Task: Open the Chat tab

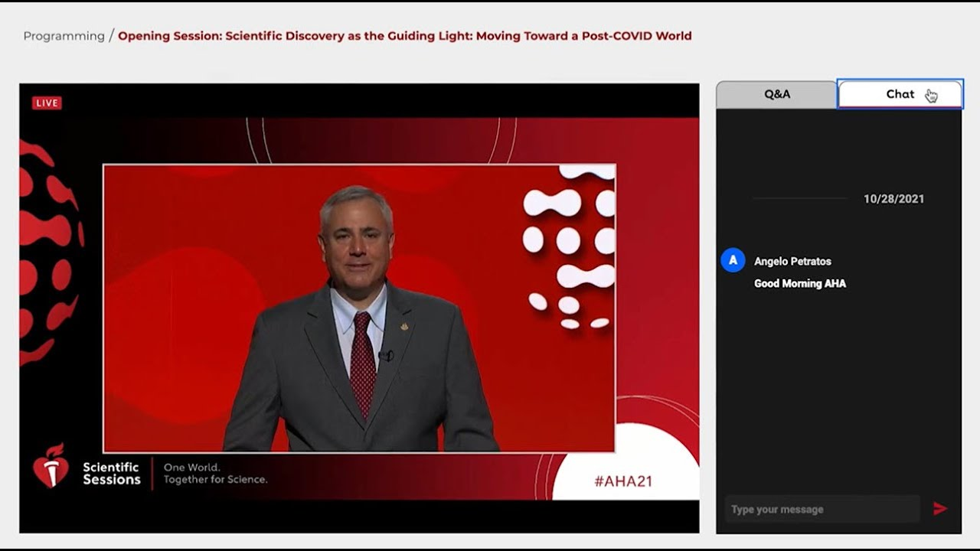Action: [900, 94]
